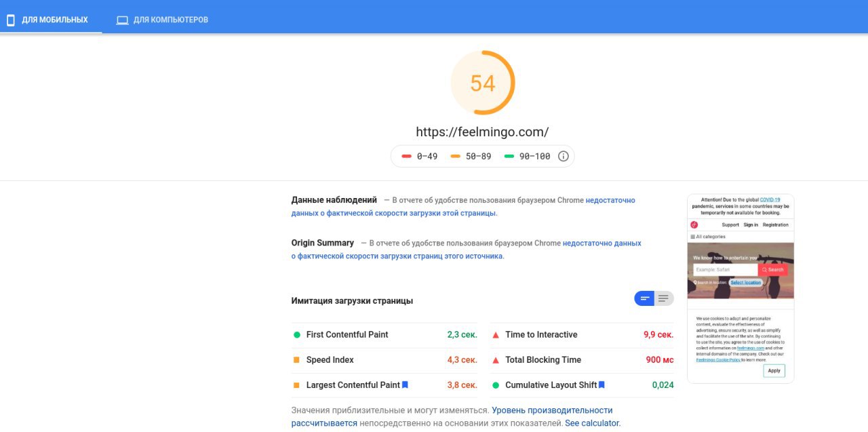
Task: Select the First Contentful Paint metric
Action: coord(347,334)
